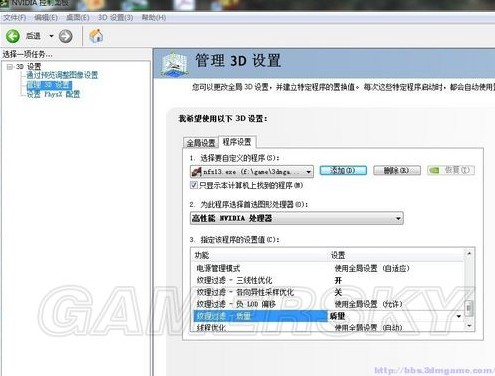The height and width of the screenshot is (376, 495).
Task: Switch to the 全局设置 tab
Action: [201, 143]
